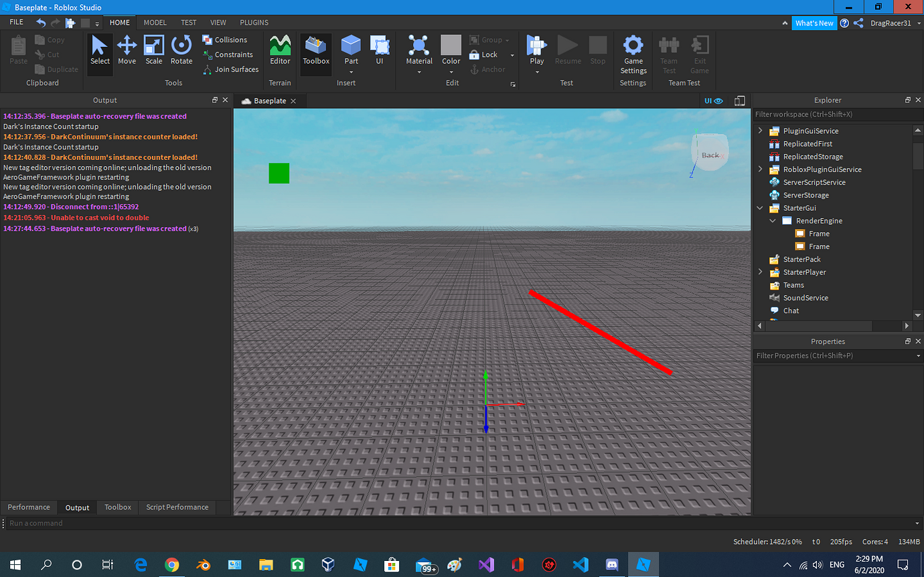Viewport: 924px width, 577px height.
Task: Open Studio help question-mark icon
Action: pos(844,23)
